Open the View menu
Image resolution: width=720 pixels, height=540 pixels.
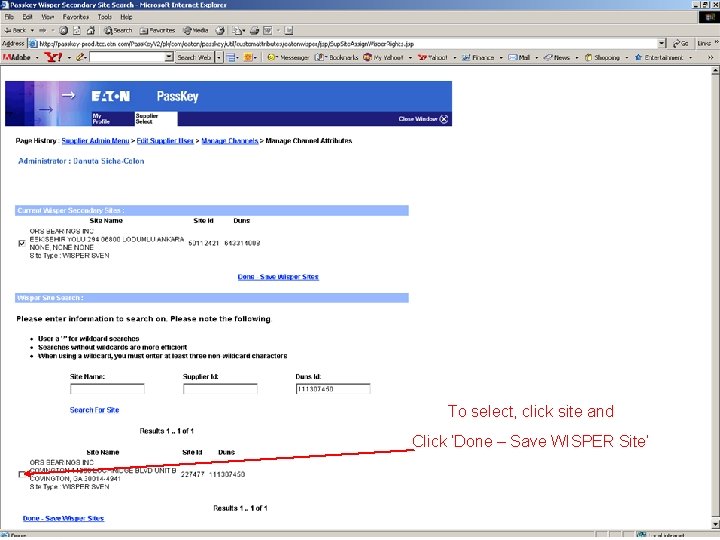[48, 17]
